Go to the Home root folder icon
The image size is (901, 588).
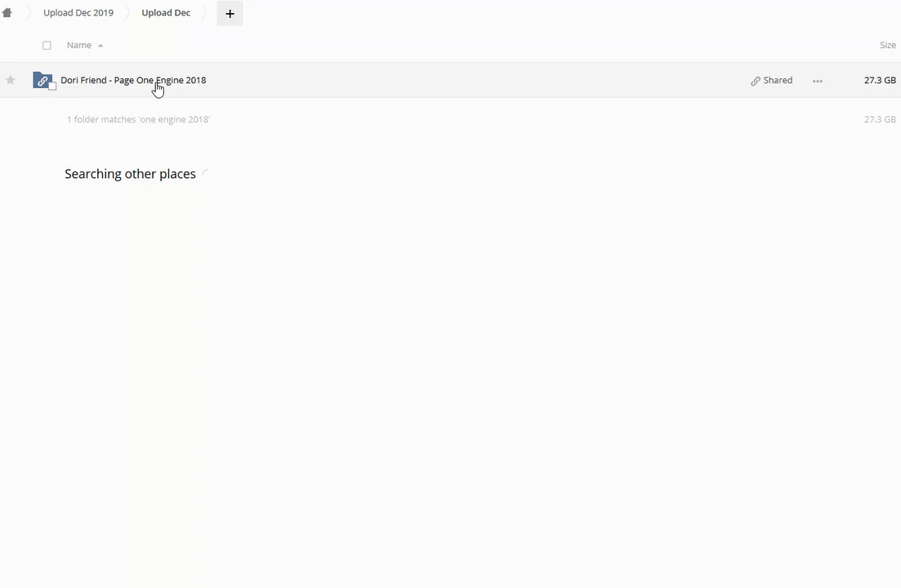(x=7, y=12)
